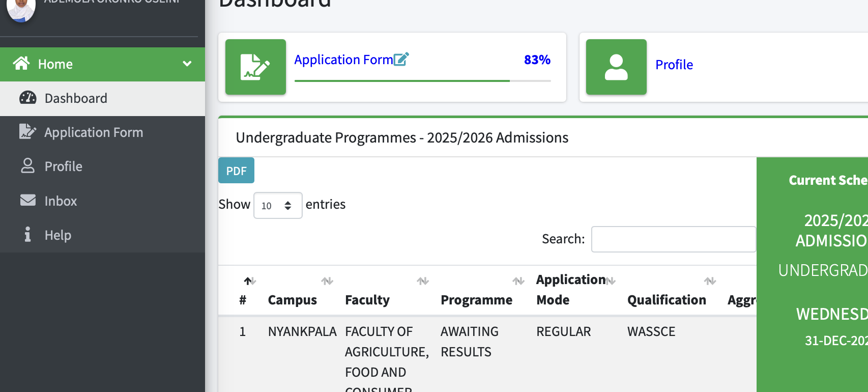Image resolution: width=868 pixels, height=392 pixels.
Task: Sort table by Programme column
Action: click(476, 300)
